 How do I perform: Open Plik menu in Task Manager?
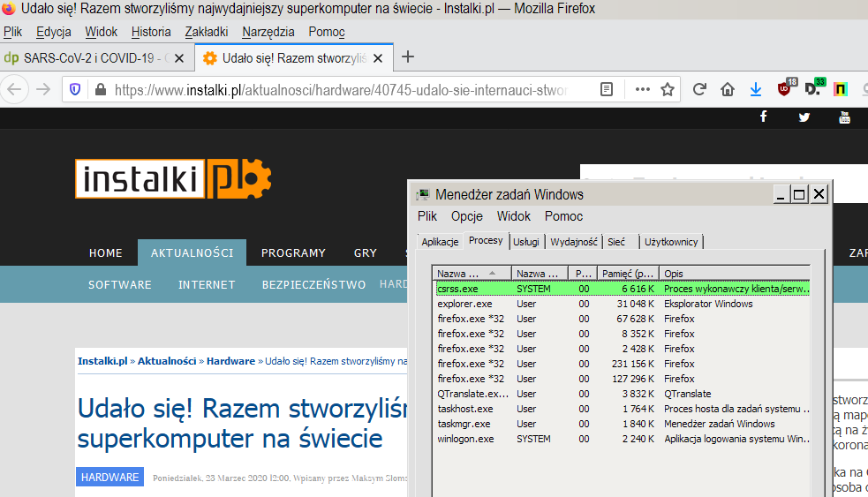click(426, 216)
